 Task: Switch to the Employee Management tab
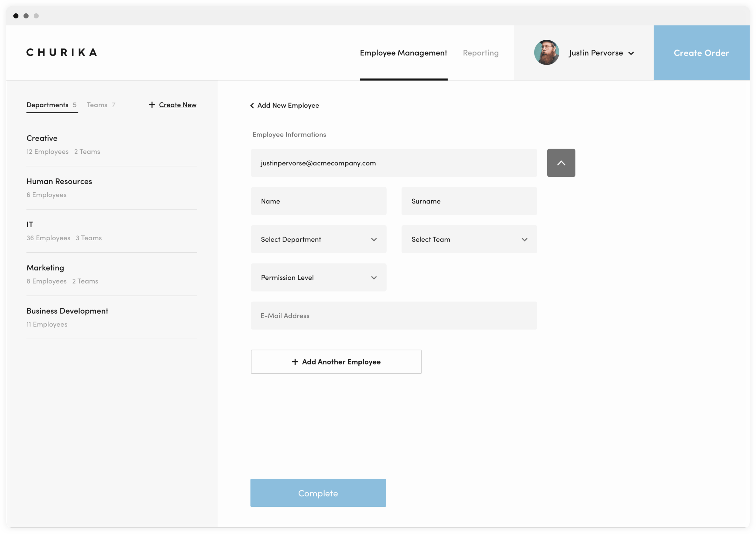coord(403,53)
